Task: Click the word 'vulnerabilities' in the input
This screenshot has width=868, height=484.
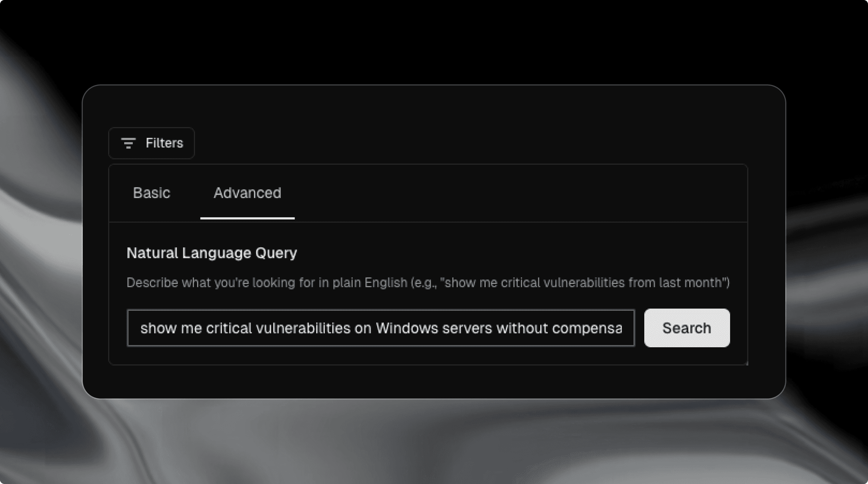Action: click(303, 328)
